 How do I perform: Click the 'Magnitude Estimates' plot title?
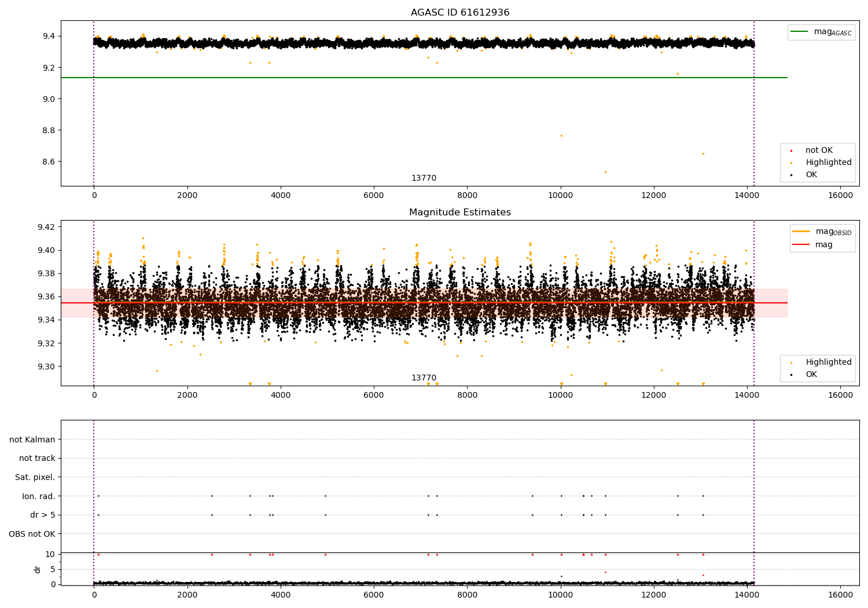coord(460,213)
